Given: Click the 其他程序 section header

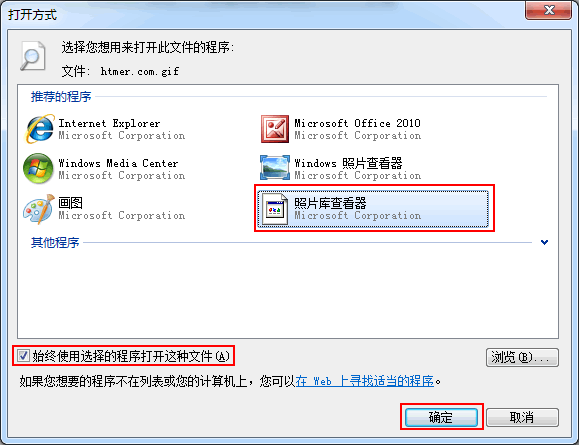Looking at the screenshot, I should [x=55, y=242].
